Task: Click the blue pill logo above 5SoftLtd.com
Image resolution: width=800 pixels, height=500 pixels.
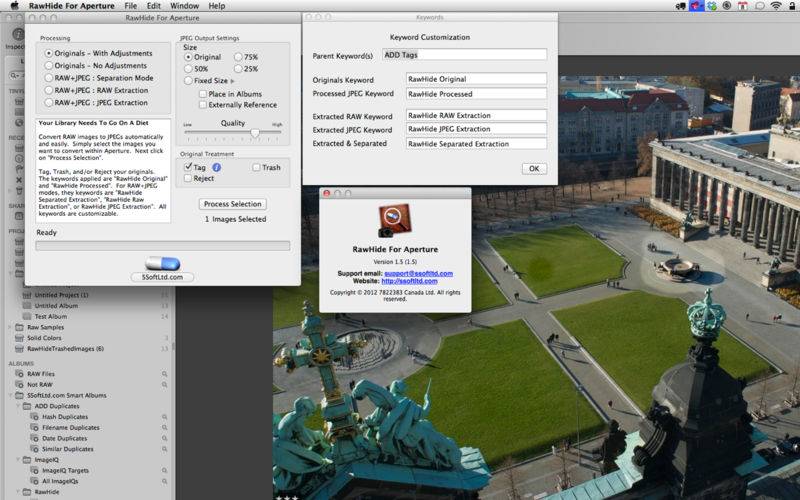Action: [163, 263]
